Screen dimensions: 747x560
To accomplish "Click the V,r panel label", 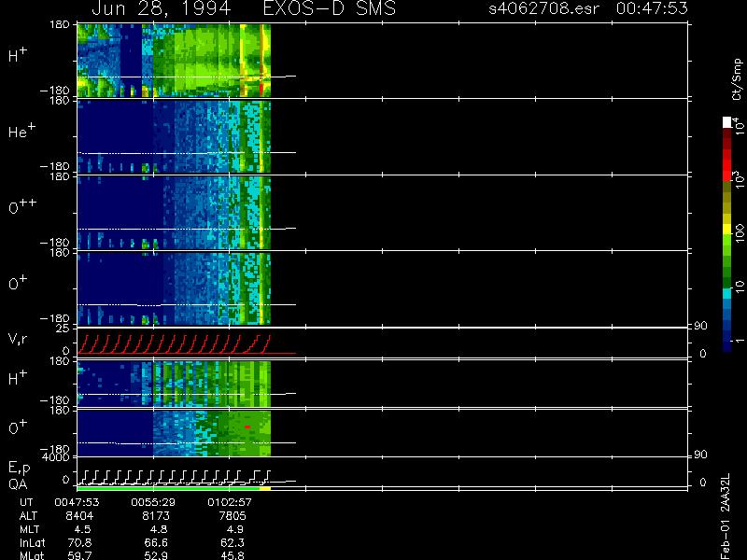I will pyautogui.click(x=18, y=339).
